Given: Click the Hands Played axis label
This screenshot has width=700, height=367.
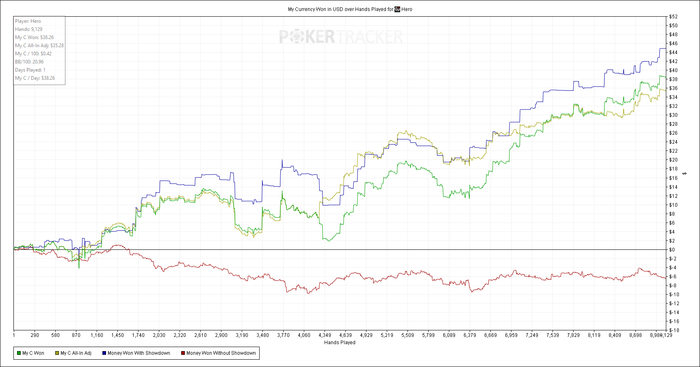Looking at the screenshot, I should point(340,342).
